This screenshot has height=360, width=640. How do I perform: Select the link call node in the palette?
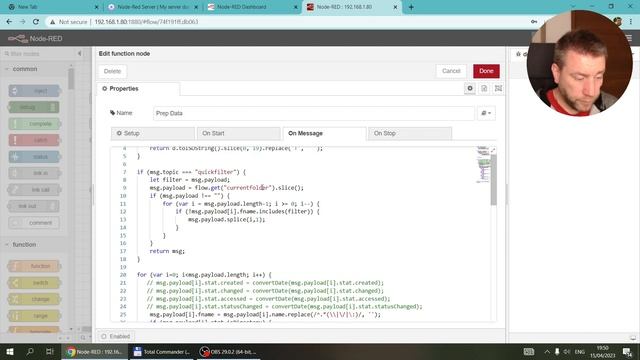(x=34, y=189)
